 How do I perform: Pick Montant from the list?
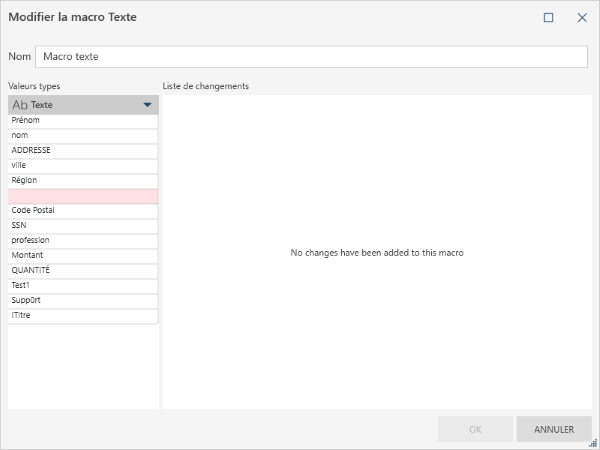click(83, 256)
